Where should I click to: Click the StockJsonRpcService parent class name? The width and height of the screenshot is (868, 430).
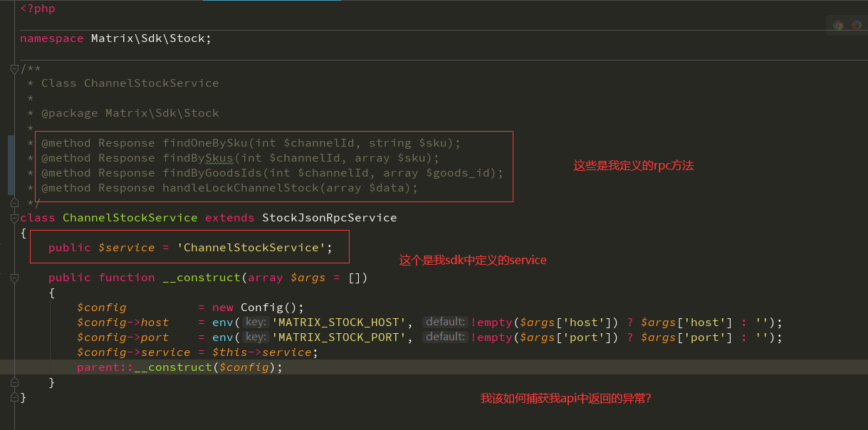(330, 217)
